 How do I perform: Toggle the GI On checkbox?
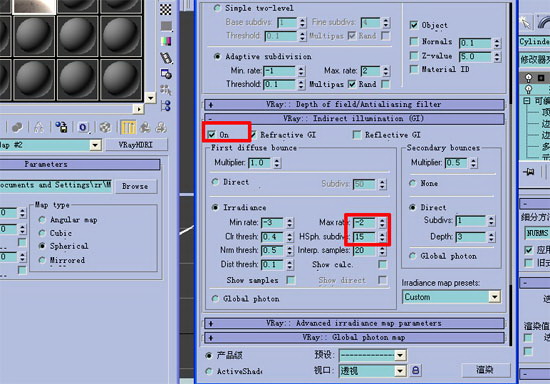tap(212, 134)
